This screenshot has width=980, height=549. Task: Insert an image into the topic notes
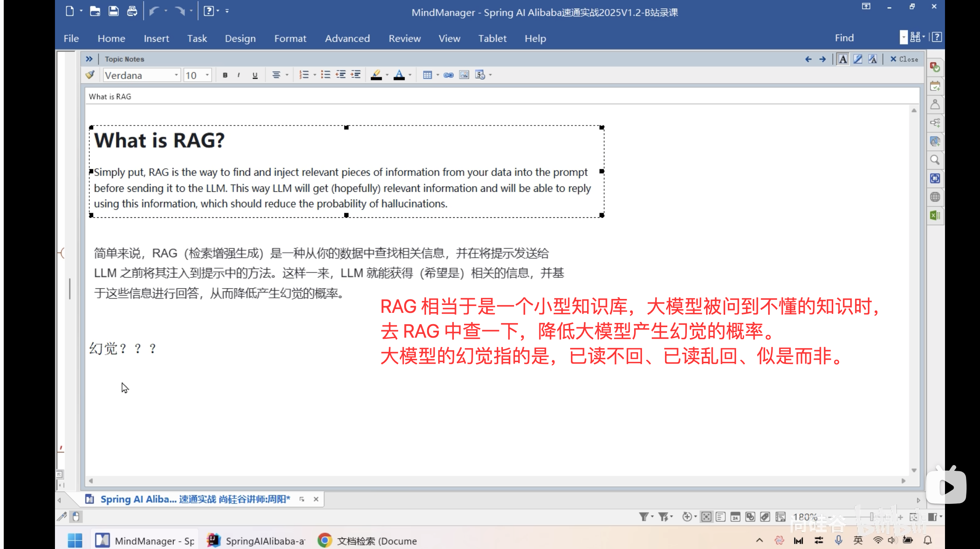464,75
